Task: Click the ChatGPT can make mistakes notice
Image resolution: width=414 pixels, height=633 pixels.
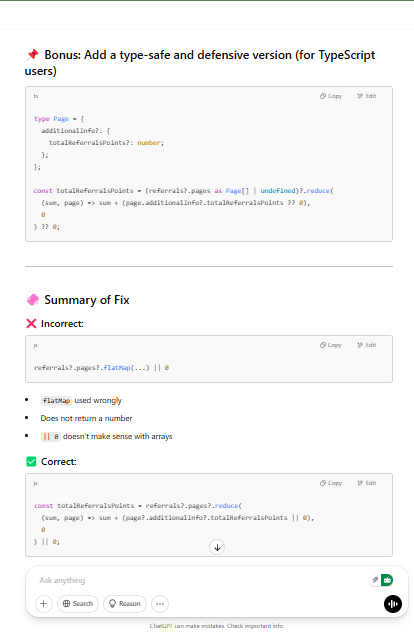Action: pos(217,626)
